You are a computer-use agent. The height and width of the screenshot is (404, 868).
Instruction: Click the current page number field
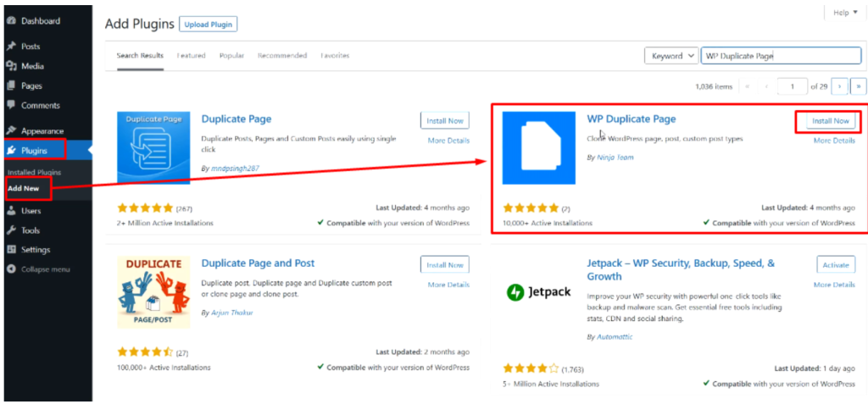click(x=793, y=86)
